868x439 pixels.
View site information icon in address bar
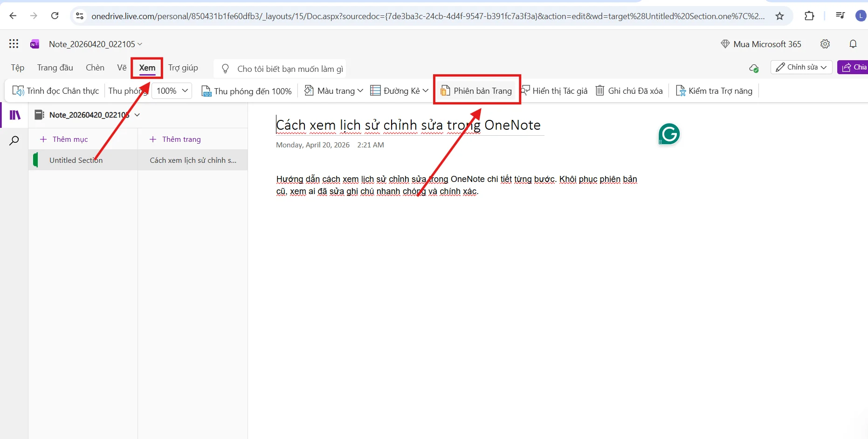(x=80, y=16)
